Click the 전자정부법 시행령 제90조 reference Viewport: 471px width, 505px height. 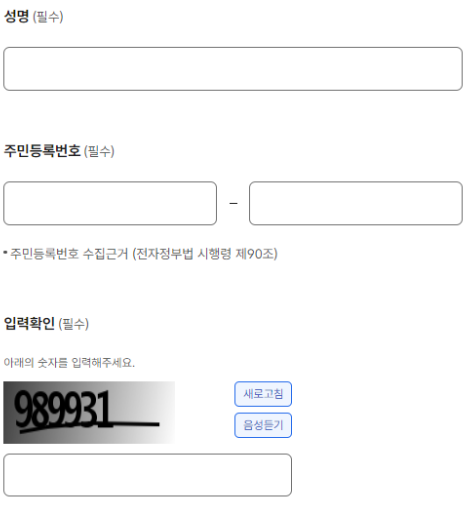pyautogui.click(x=205, y=254)
